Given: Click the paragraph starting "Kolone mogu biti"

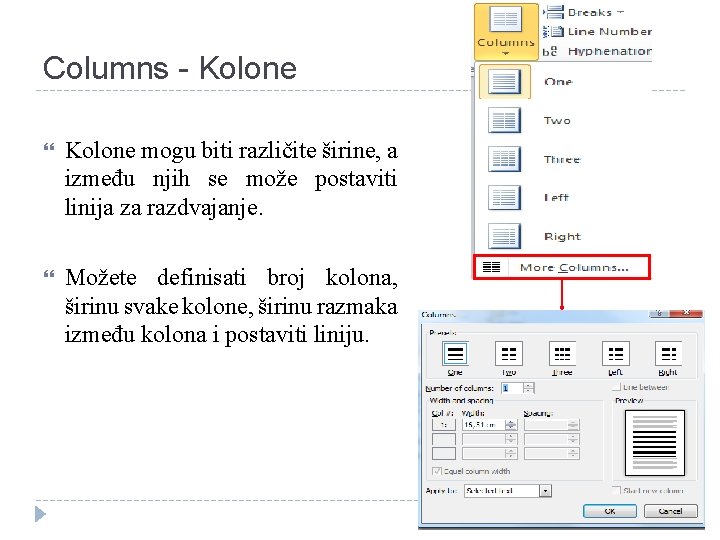Looking at the screenshot, I should coord(231,179).
